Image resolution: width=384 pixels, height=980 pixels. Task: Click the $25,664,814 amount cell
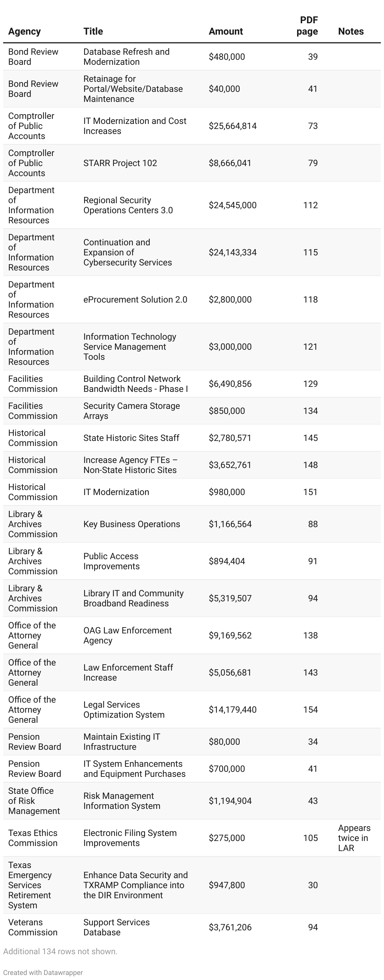(x=233, y=126)
